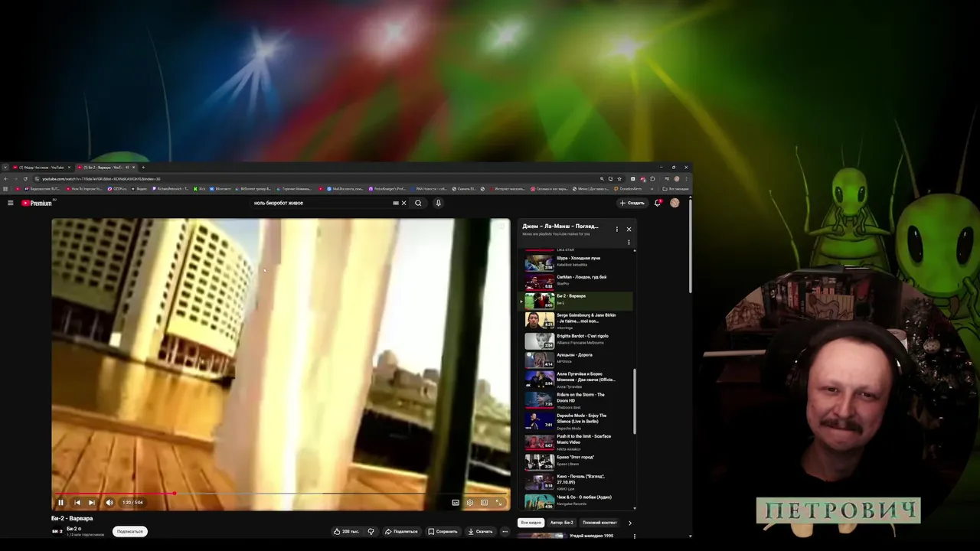980x551 pixels.
Task: Click the page vertical scrollbar
Action: click(x=691, y=245)
